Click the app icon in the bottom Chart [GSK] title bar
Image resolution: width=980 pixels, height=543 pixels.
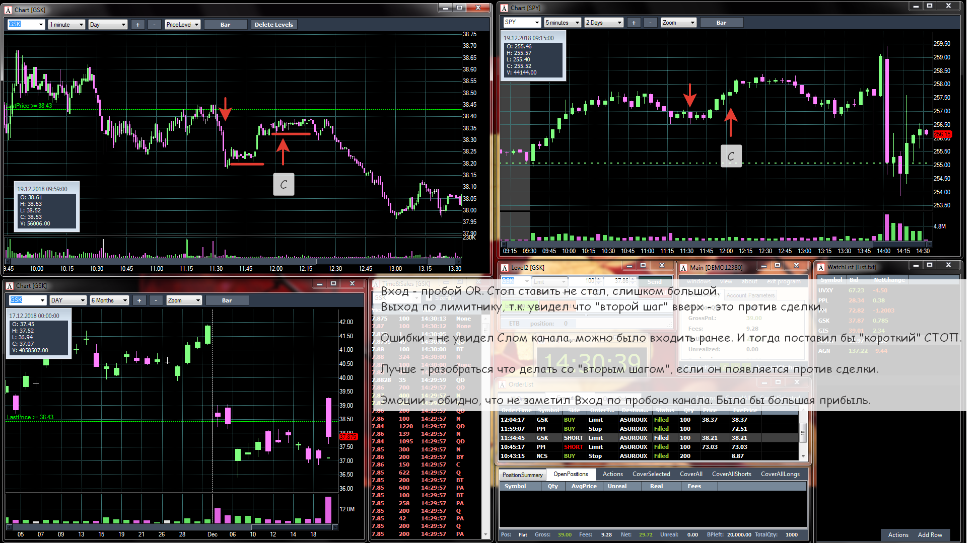(x=10, y=286)
